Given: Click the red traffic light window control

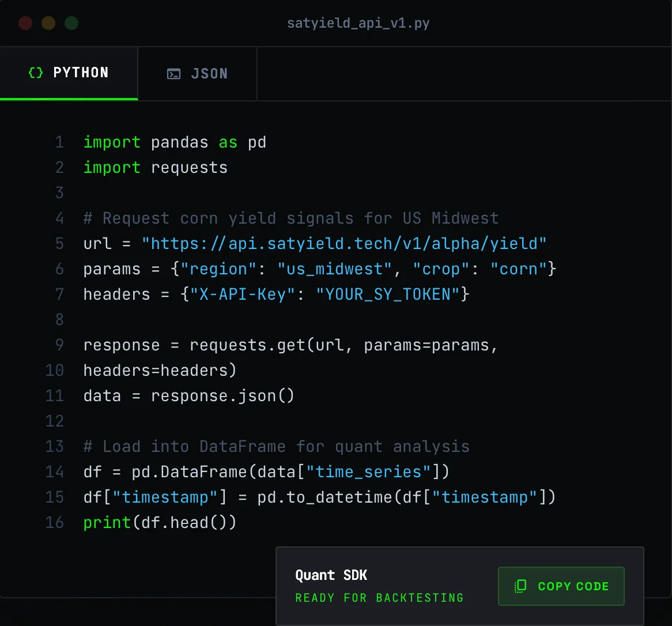Looking at the screenshot, I should click(25, 23).
